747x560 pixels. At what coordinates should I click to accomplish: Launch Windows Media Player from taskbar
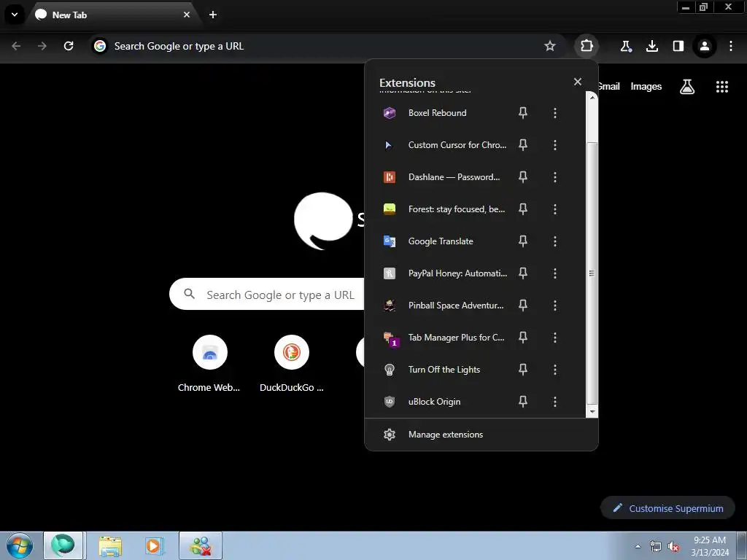coord(154,546)
